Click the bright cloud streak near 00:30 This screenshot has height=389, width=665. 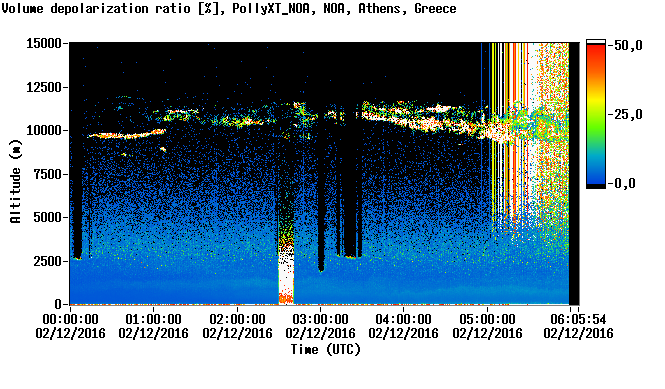coord(126,134)
